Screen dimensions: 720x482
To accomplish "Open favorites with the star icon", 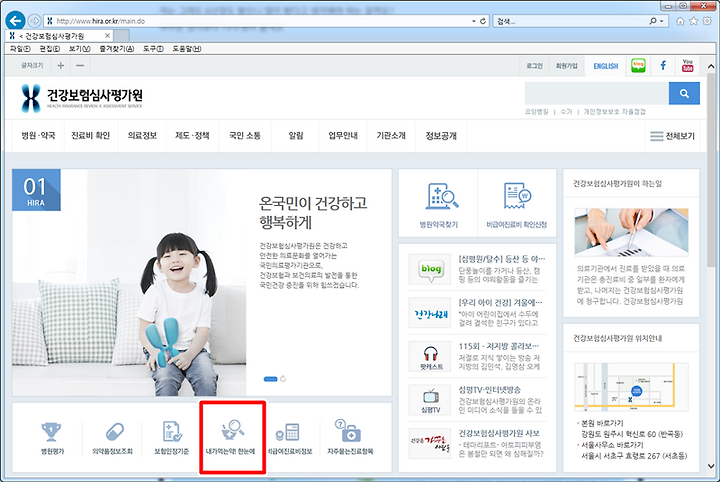I will 693,21.
